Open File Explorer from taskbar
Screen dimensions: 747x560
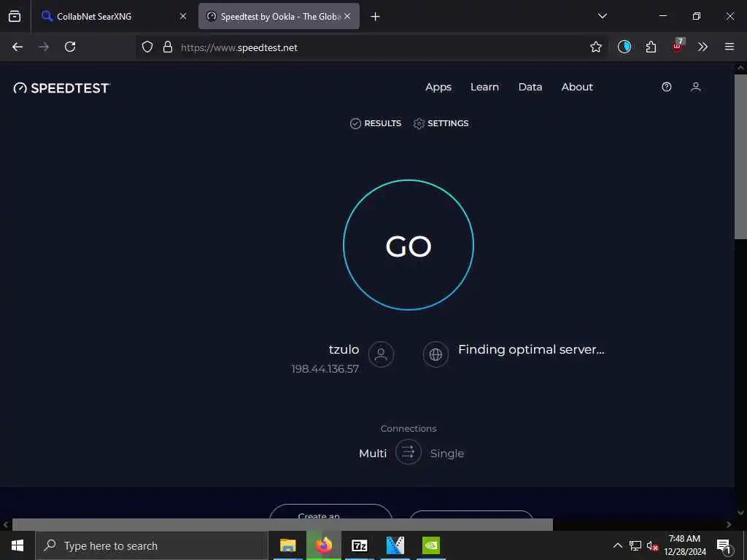[x=287, y=545]
